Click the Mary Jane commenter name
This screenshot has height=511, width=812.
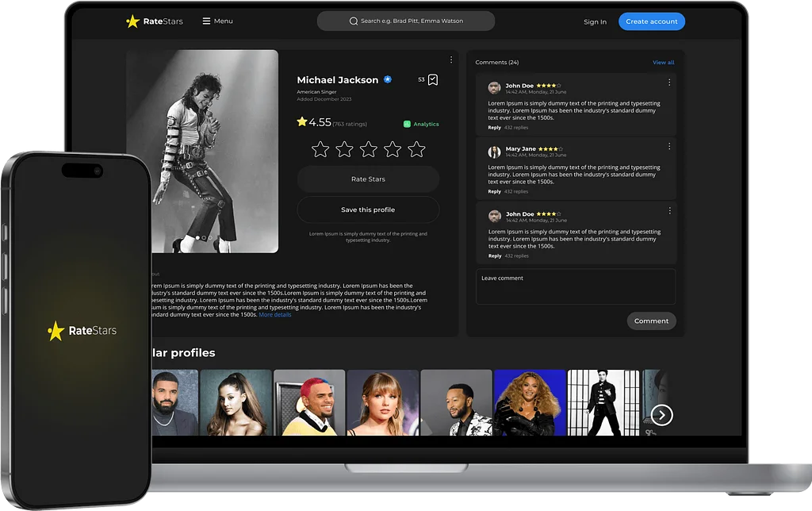[520, 148]
